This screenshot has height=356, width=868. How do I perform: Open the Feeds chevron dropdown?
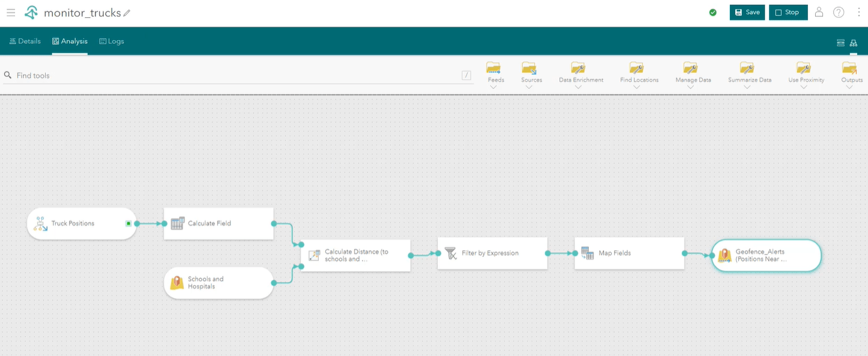click(x=495, y=87)
